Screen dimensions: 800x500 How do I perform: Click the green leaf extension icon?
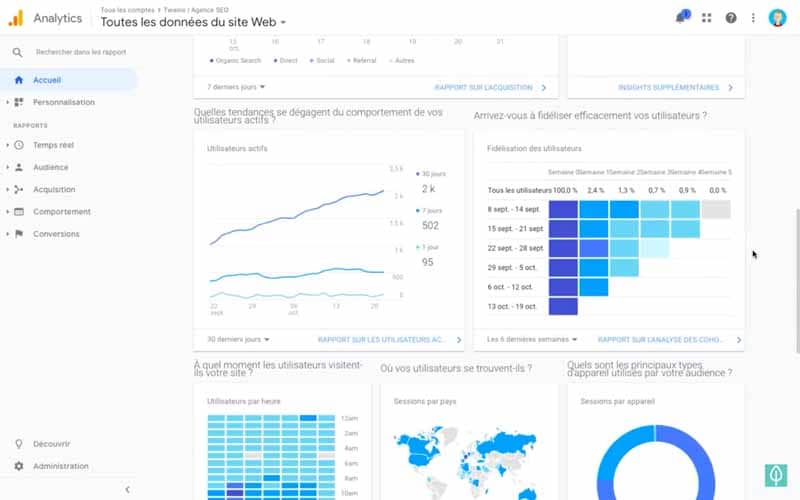776,476
